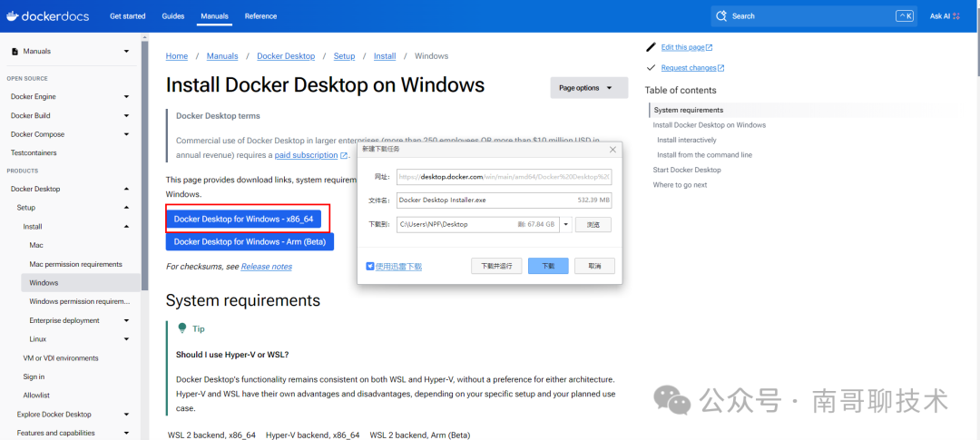The image size is (980, 440).
Task: Switch to WSL 2 backend, Arm (Beta) tab
Action: point(420,435)
